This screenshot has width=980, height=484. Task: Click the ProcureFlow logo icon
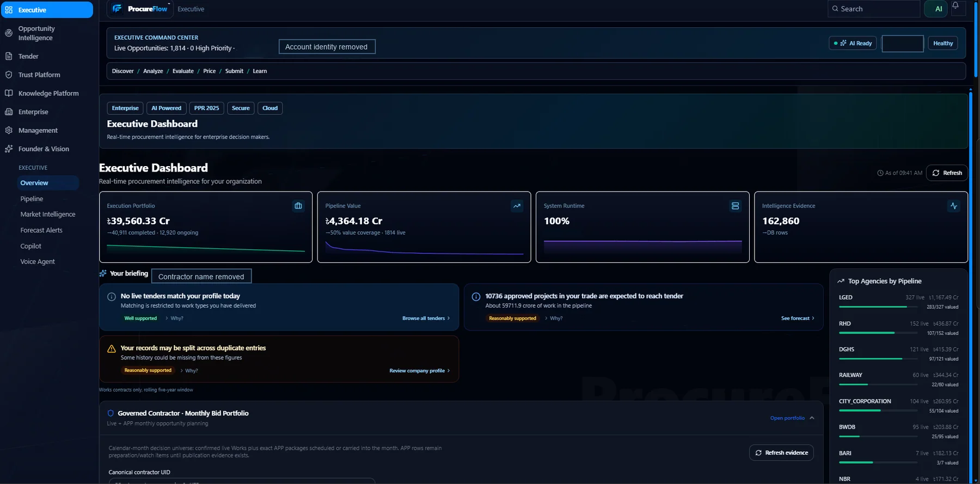click(117, 9)
